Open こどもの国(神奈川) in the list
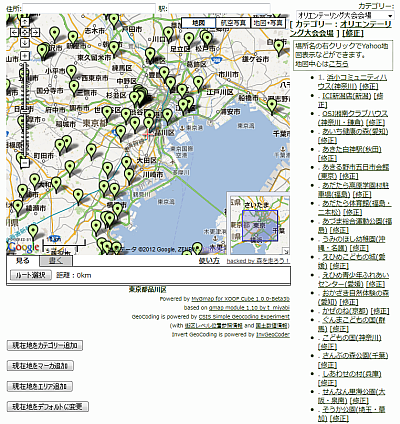Screen dimensions: 400x424 [x=352, y=338]
